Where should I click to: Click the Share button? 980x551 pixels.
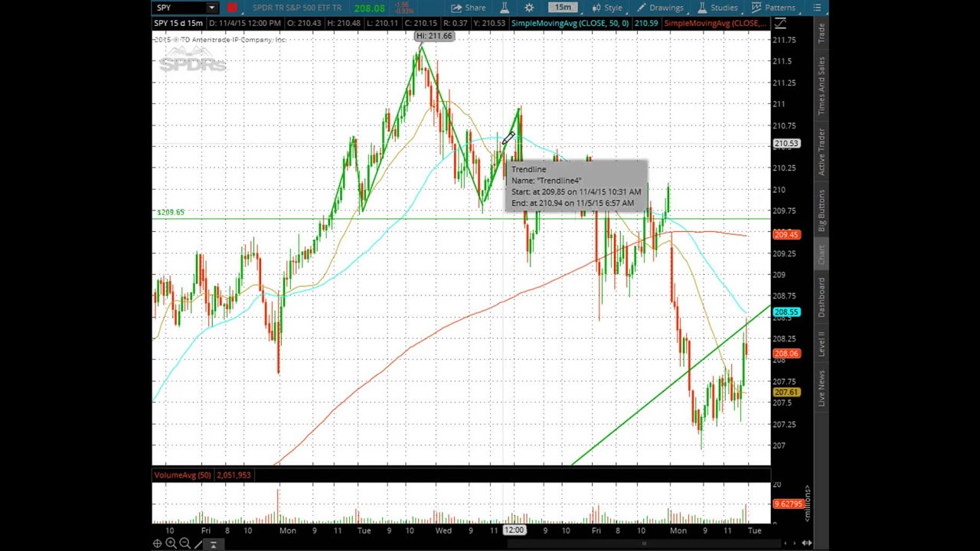(469, 8)
